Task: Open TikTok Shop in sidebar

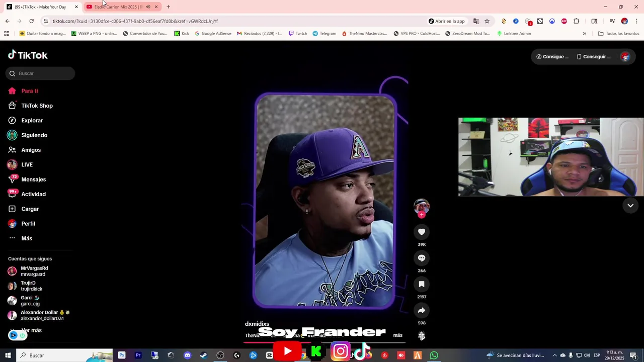Action: (31, 106)
